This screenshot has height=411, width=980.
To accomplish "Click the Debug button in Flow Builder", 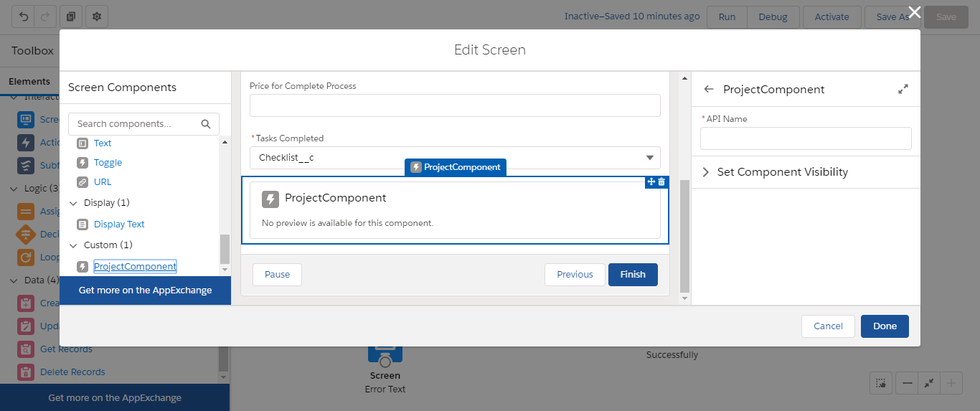I will pyautogui.click(x=773, y=16).
